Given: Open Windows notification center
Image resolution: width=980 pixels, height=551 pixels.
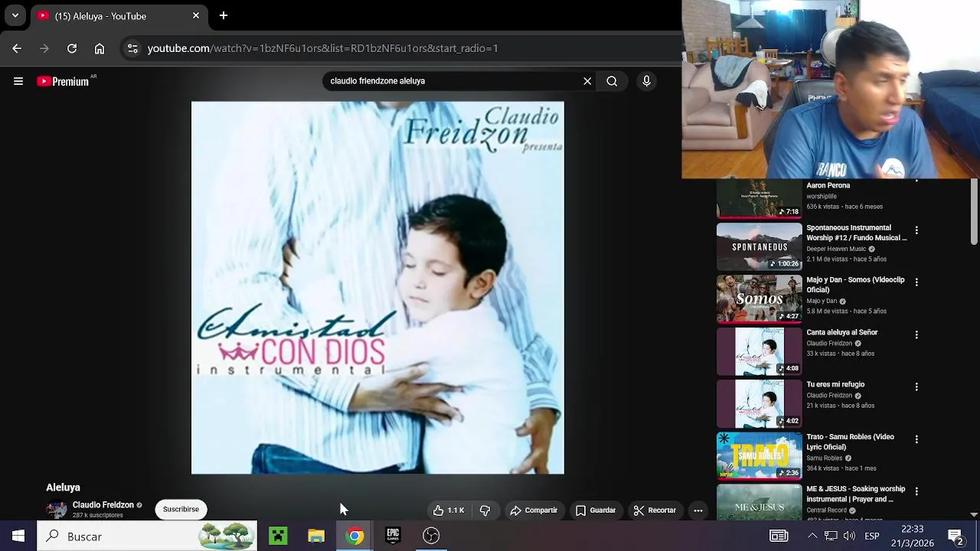Looking at the screenshot, I should (x=955, y=536).
